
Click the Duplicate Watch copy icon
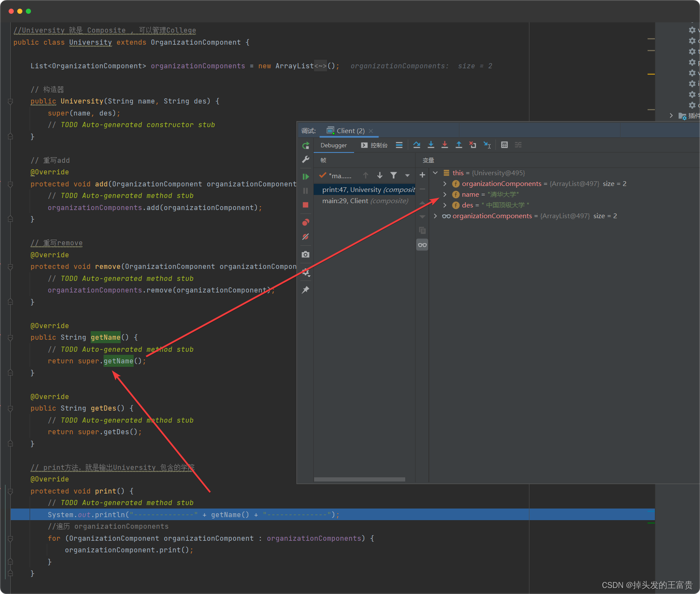[x=422, y=230]
